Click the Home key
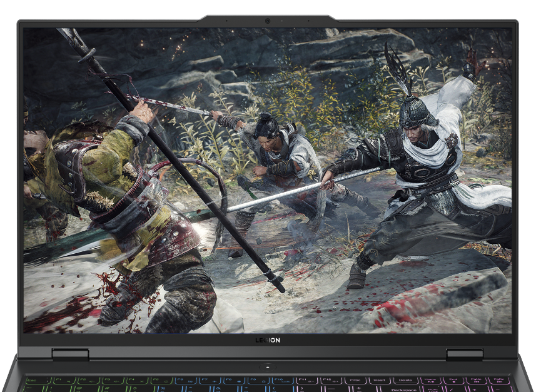This screenshot has width=536, height=392. (431, 380)
